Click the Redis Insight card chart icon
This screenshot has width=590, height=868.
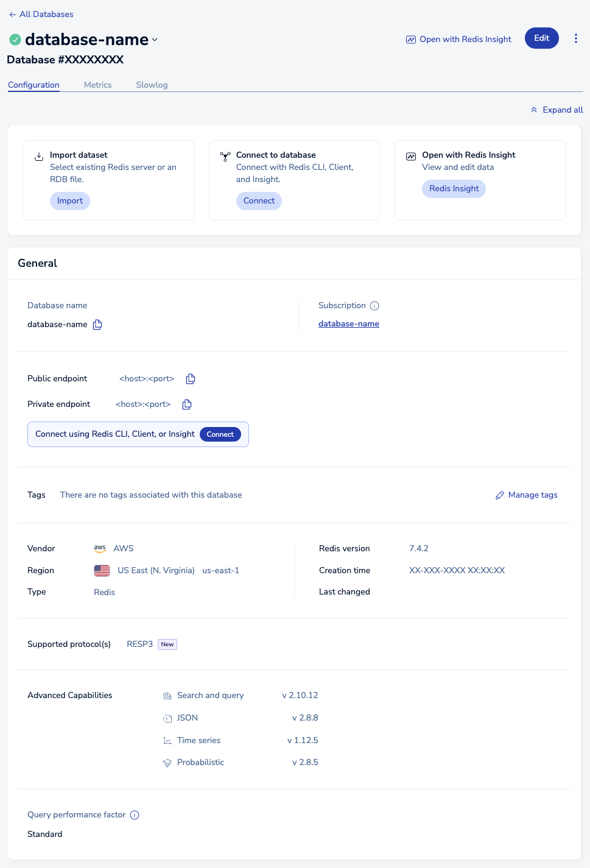click(411, 157)
